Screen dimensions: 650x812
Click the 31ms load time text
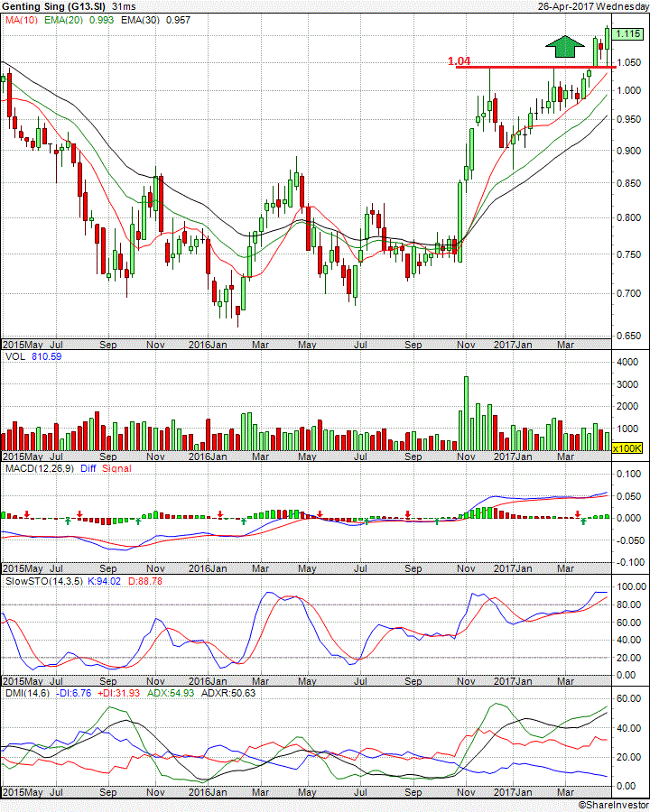click(x=124, y=6)
